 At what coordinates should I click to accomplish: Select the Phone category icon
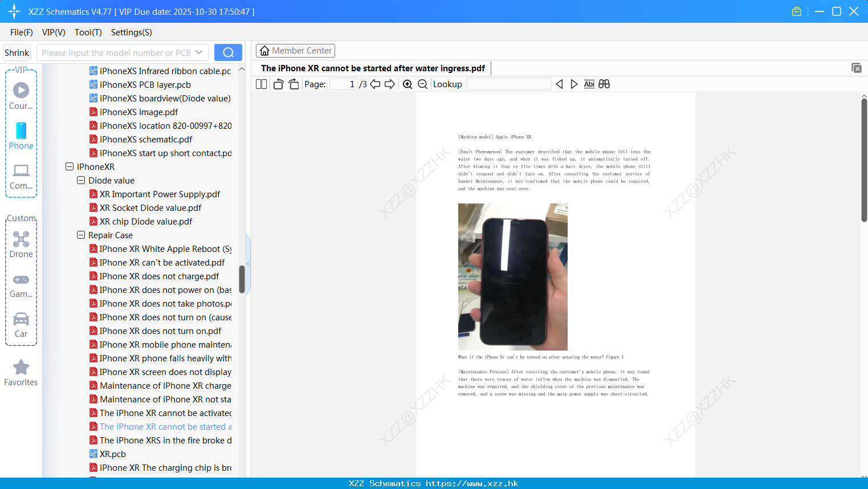coord(21,136)
